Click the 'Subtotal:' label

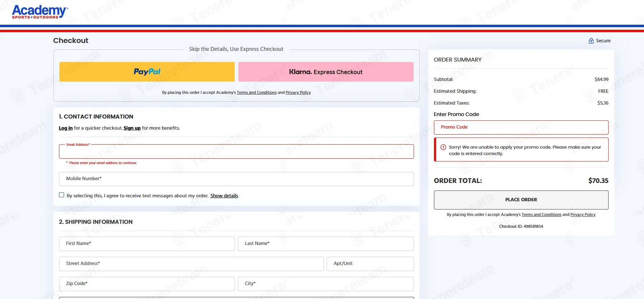click(x=444, y=79)
